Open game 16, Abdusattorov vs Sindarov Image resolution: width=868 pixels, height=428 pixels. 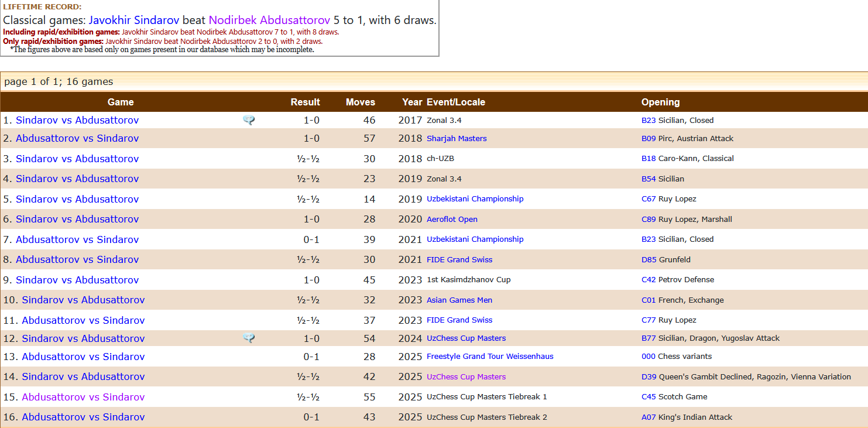pyautogui.click(x=83, y=417)
